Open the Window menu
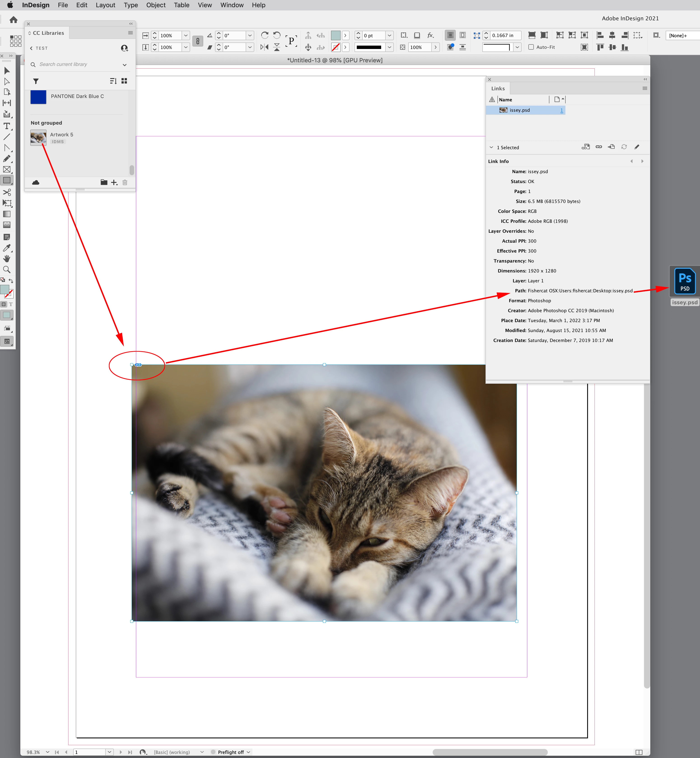Viewport: 700px width, 758px height. click(231, 5)
